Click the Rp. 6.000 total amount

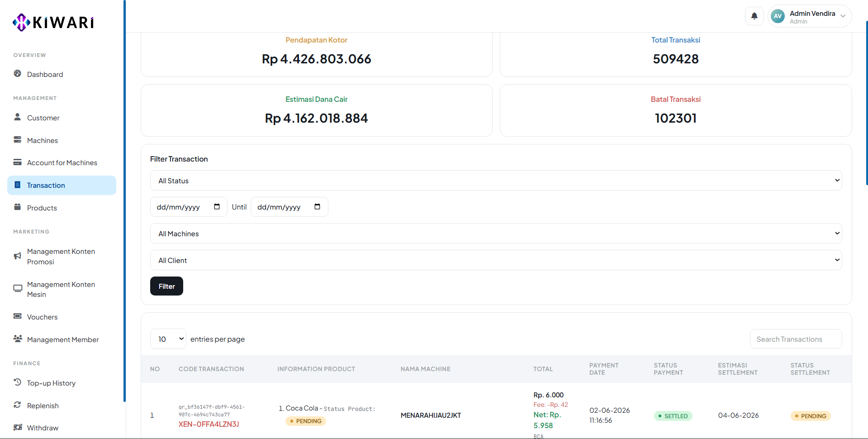point(548,395)
